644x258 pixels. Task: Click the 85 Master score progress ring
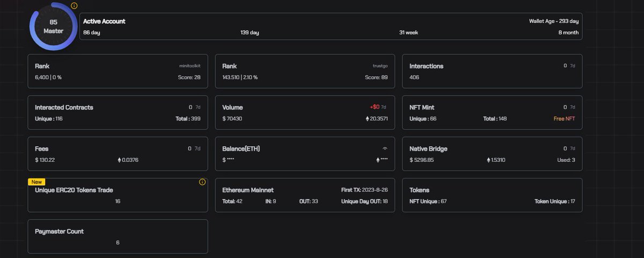click(x=54, y=26)
